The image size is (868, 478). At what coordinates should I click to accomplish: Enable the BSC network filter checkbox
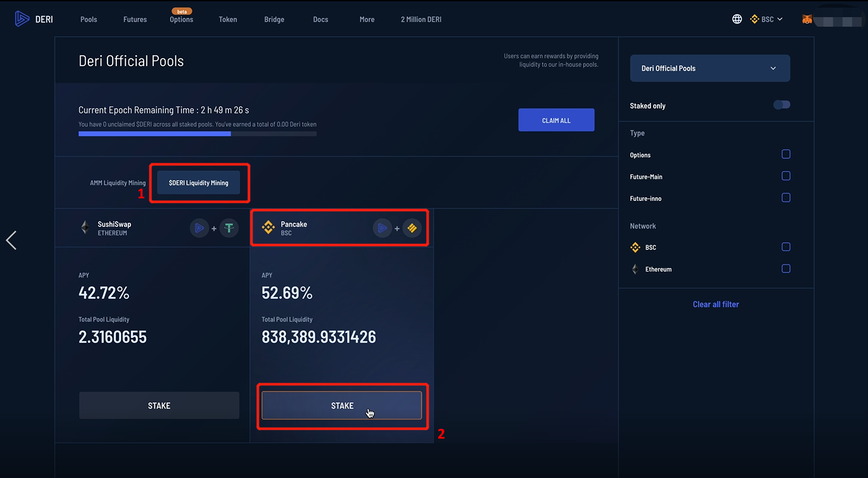(786, 247)
